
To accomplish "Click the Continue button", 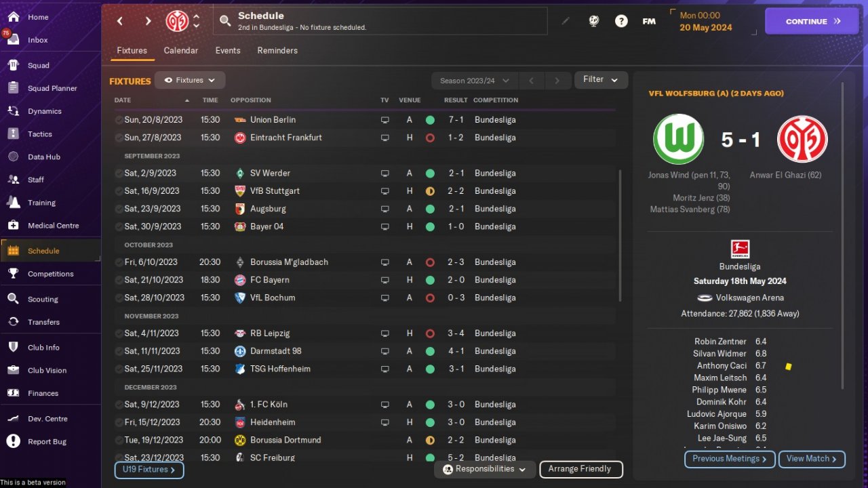I will pos(812,21).
